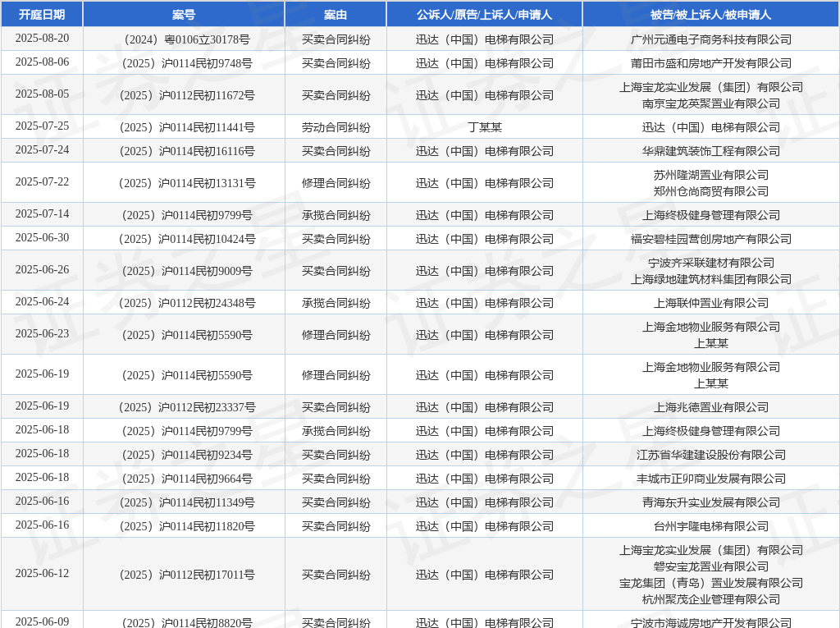Select defendant 福安碧桂园营创房地产有限公司
840x628 pixels.
[x=711, y=239]
